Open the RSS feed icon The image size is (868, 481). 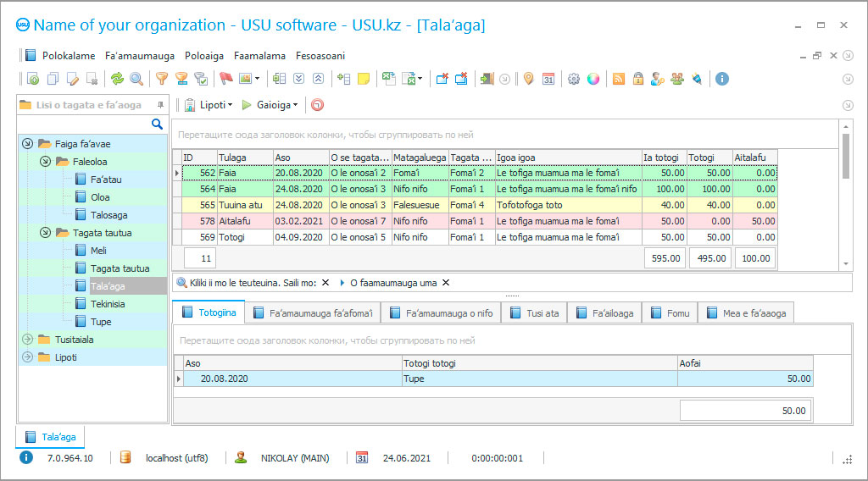[x=619, y=79]
